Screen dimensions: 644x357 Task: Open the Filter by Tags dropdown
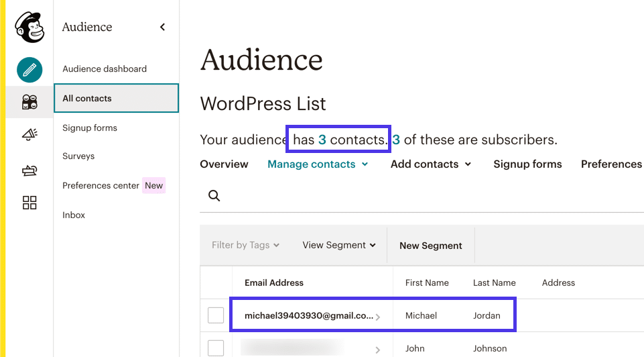tap(245, 246)
